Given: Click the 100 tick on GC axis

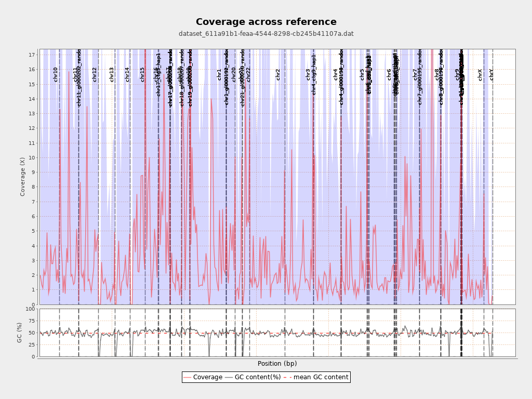Looking at the screenshot, I should 30,309.
